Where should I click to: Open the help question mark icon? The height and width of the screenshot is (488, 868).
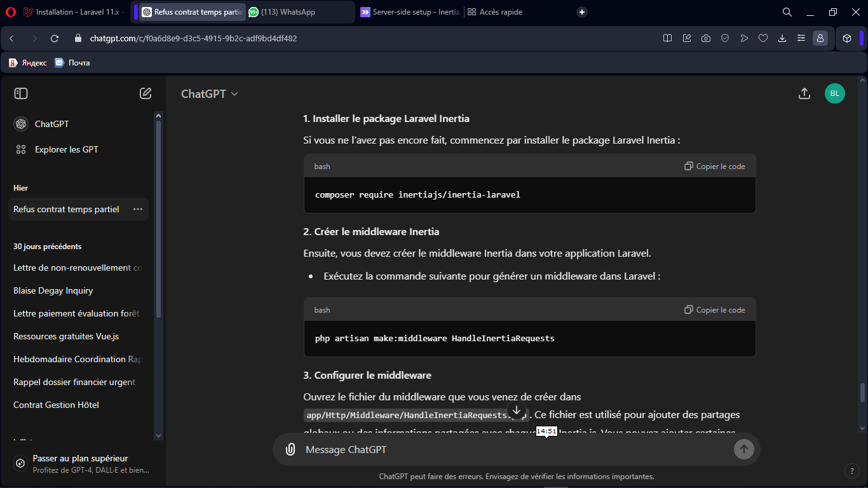click(851, 471)
